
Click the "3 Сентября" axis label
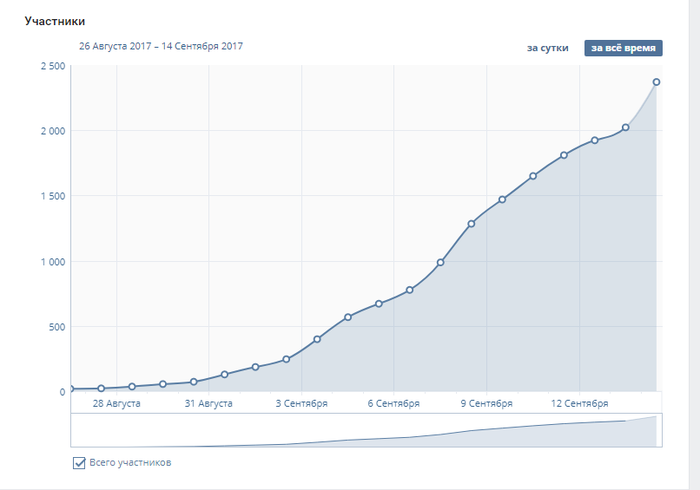click(x=301, y=404)
